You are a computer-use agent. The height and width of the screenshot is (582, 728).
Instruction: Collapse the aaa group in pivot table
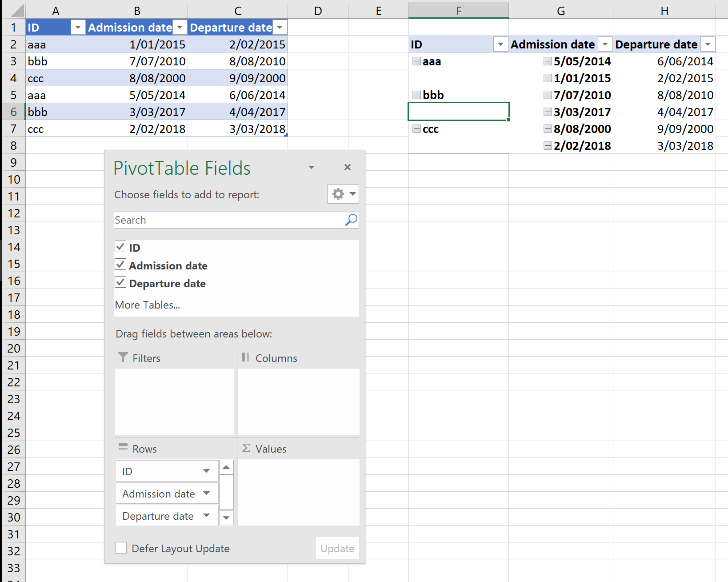(416, 61)
